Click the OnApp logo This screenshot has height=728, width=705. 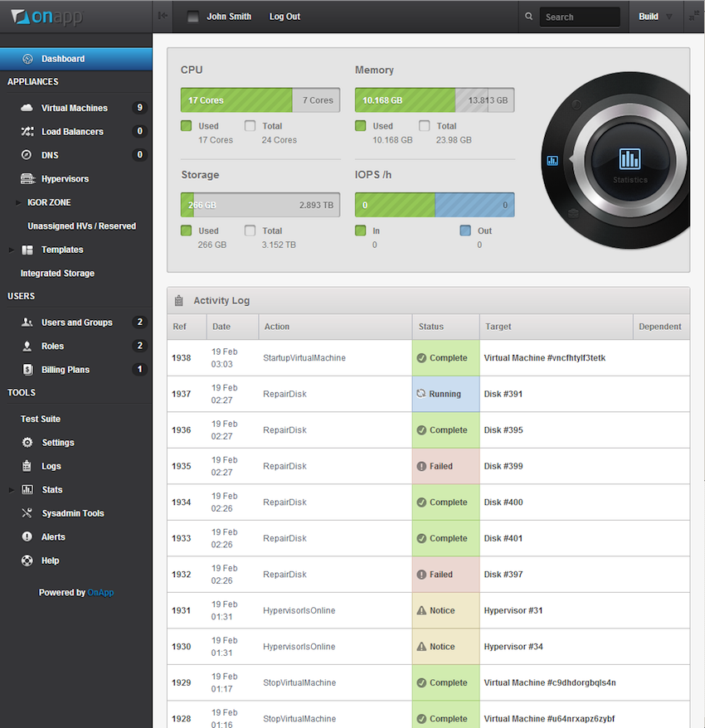[46, 17]
